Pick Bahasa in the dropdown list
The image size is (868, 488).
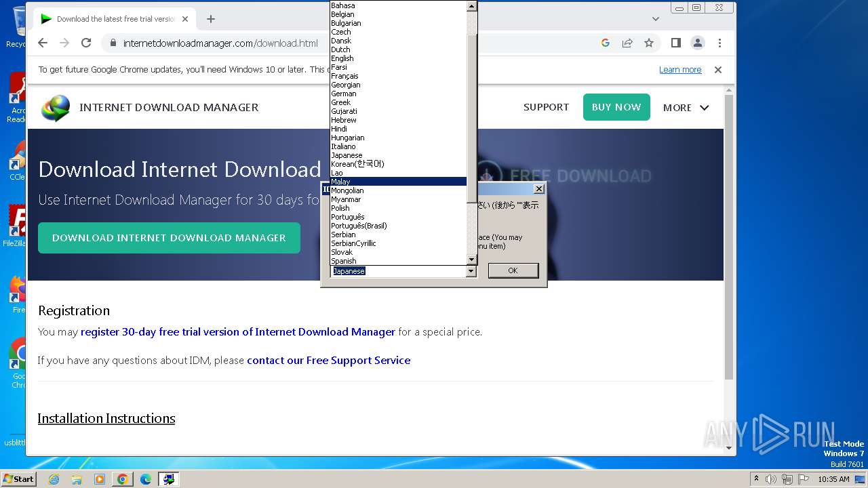tap(399, 5)
